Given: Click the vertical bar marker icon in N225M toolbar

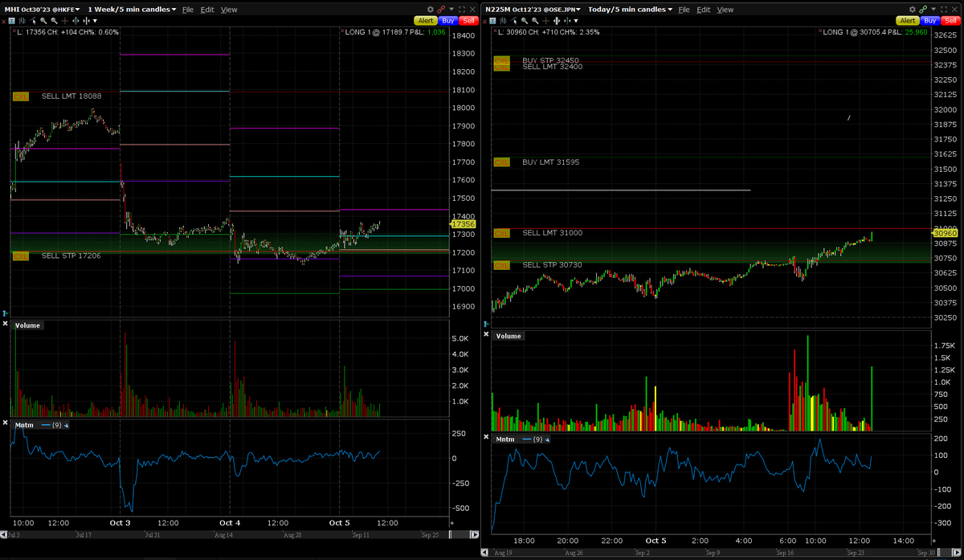Looking at the screenshot, I should coord(556,20).
